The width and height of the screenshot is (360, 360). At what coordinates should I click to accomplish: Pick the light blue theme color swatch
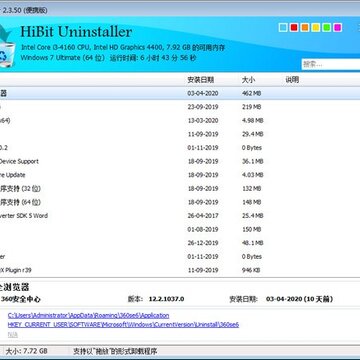coord(283,28)
